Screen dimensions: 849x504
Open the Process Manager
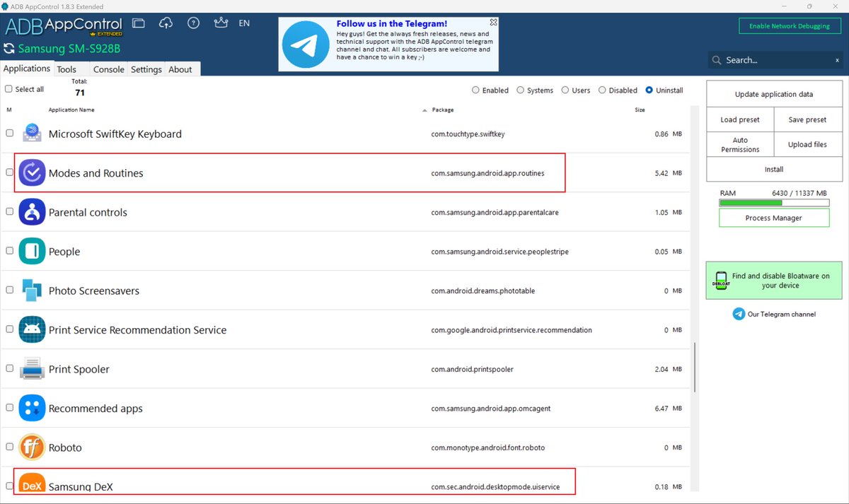(x=774, y=218)
